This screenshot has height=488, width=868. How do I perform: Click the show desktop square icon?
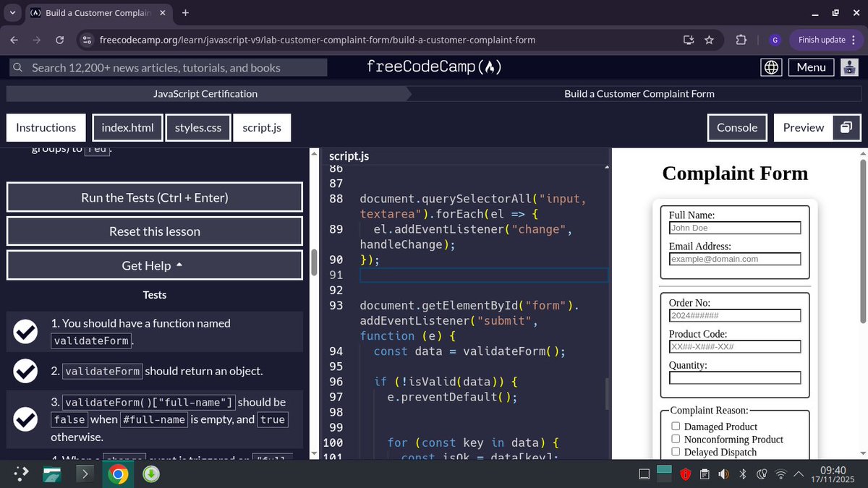[644, 474]
